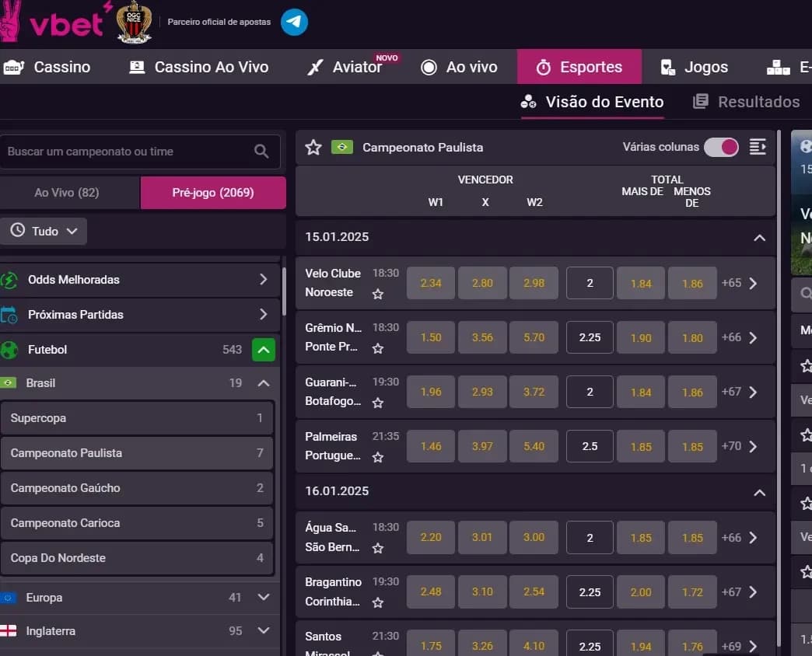Click the left sidebar scrollbar
This screenshot has height=656, width=812.
(284, 291)
